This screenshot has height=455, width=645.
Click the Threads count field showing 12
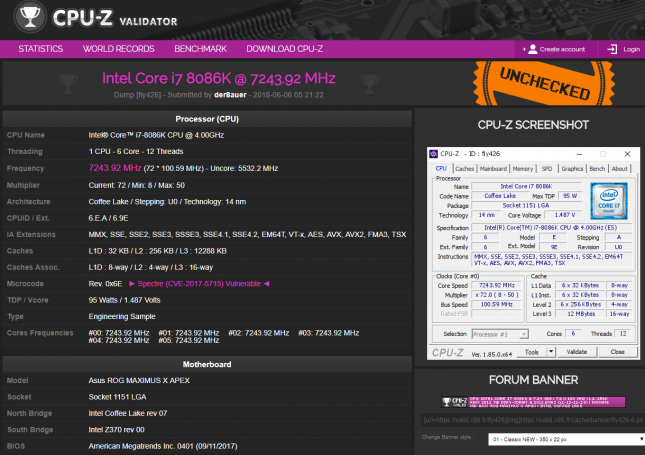(623, 334)
